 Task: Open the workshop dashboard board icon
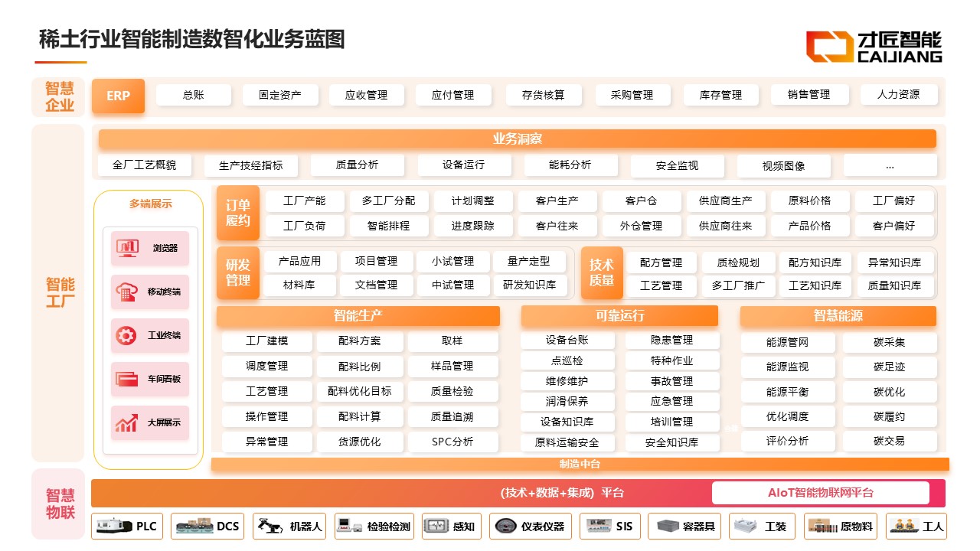click(126, 379)
